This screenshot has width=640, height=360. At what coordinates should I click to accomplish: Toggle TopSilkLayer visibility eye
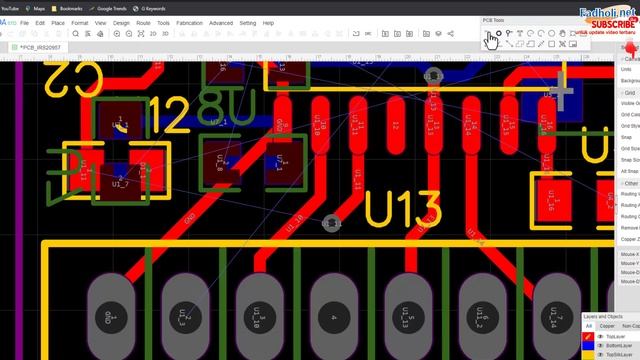pos(600,355)
